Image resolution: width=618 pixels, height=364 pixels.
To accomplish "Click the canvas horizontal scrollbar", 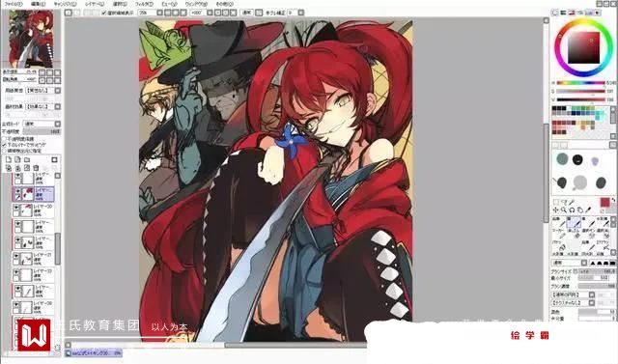I will pyautogui.click(x=295, y=345).
